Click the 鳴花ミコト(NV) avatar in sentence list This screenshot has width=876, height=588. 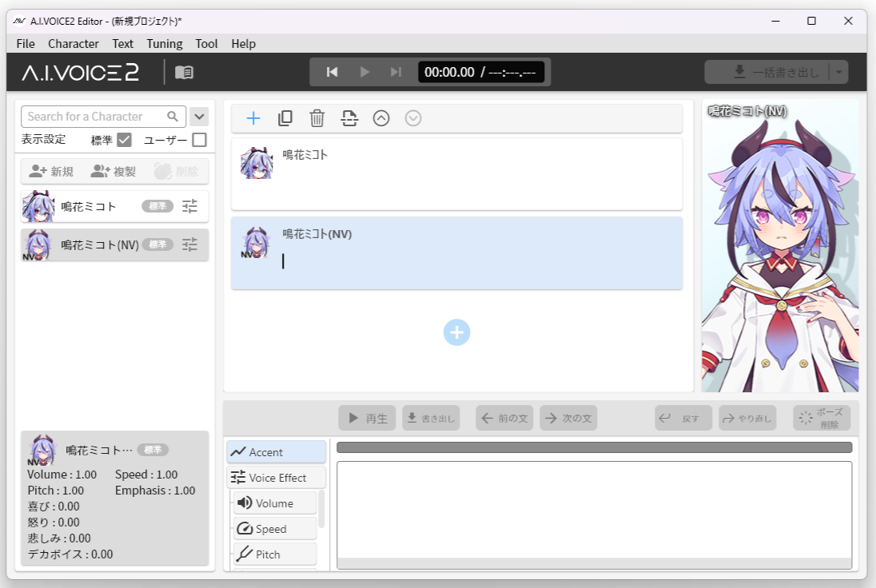click(256, 242)
